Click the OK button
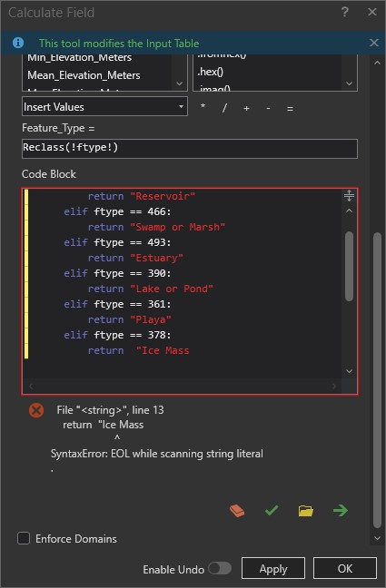The image size is (386, 588). point(345,569)
